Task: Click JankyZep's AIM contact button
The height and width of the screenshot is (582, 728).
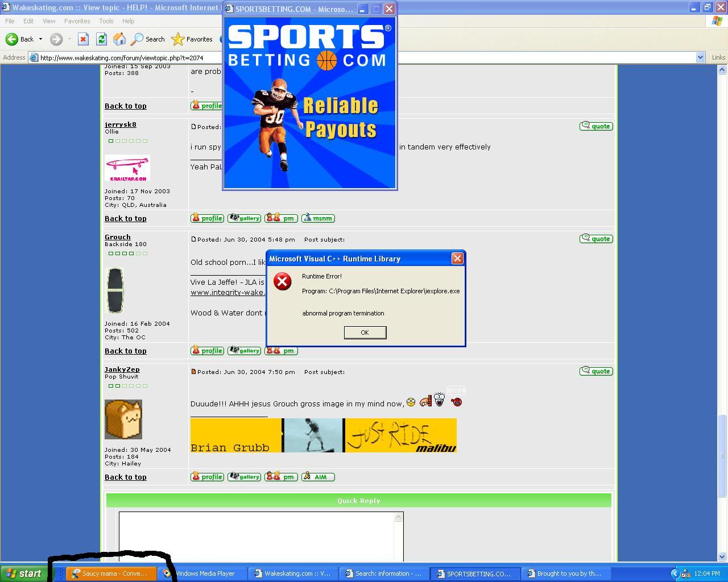Action: point(318,477)
